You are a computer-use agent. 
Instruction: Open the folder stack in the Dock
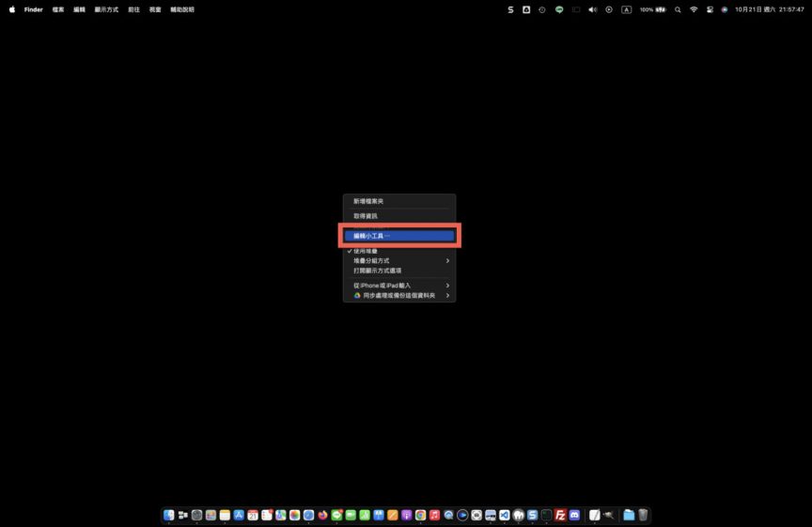click(x=629, y=515)
